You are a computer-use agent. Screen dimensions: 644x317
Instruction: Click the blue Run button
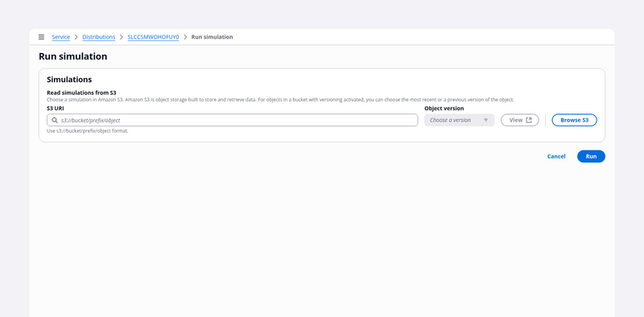click(591, 156)
